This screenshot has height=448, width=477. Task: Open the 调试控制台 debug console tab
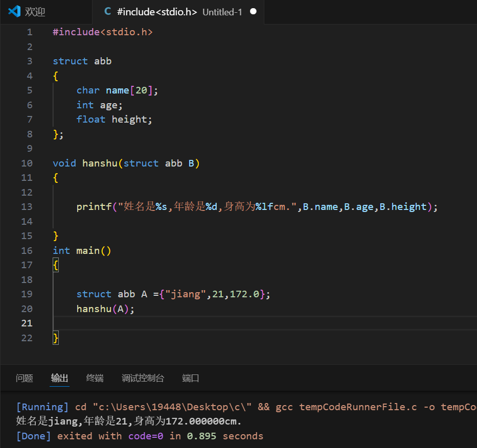(143, 378)
